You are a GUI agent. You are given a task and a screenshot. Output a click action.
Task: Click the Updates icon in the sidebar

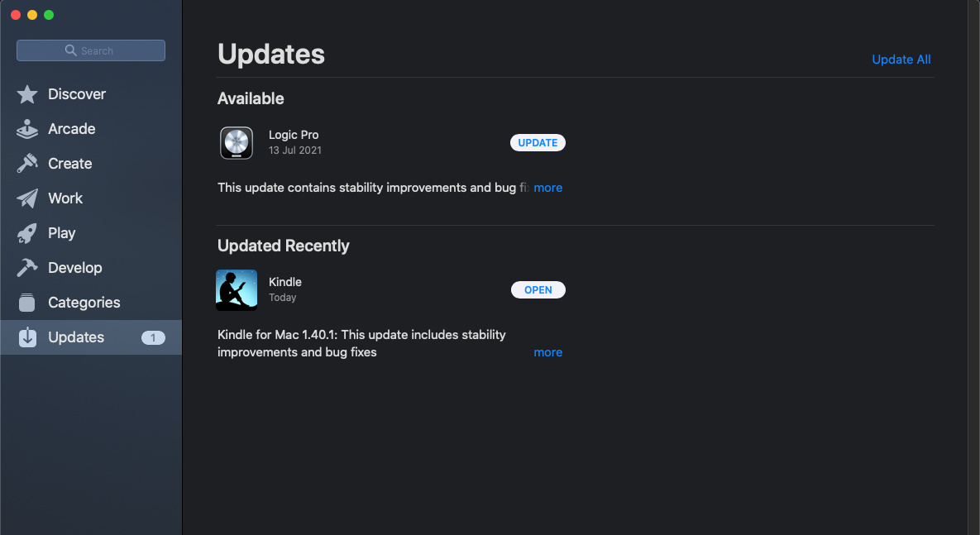pyautogui.click(x=26, y=337)
